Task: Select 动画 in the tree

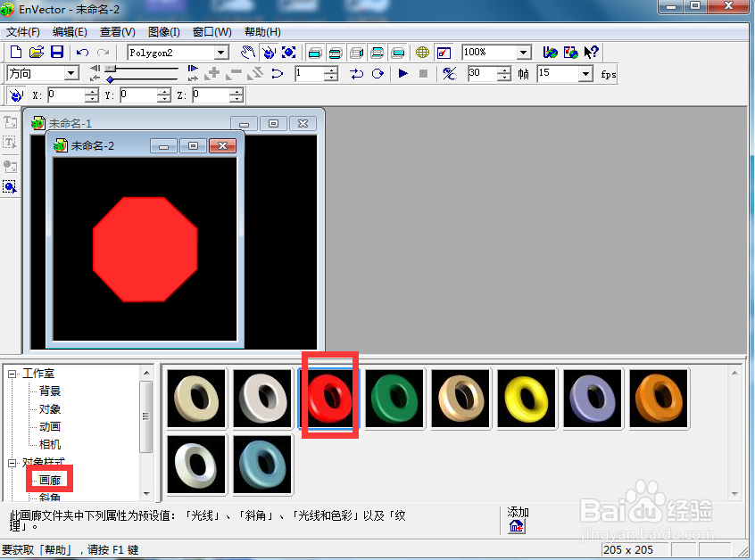Action: pyautogui.click(x=50, y=427)
